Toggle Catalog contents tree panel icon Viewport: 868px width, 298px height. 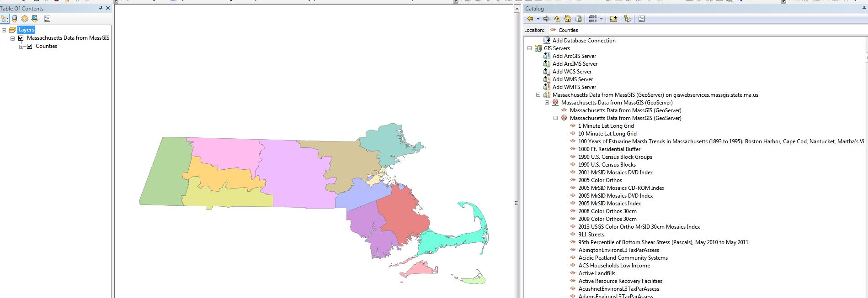click(628, 19)
